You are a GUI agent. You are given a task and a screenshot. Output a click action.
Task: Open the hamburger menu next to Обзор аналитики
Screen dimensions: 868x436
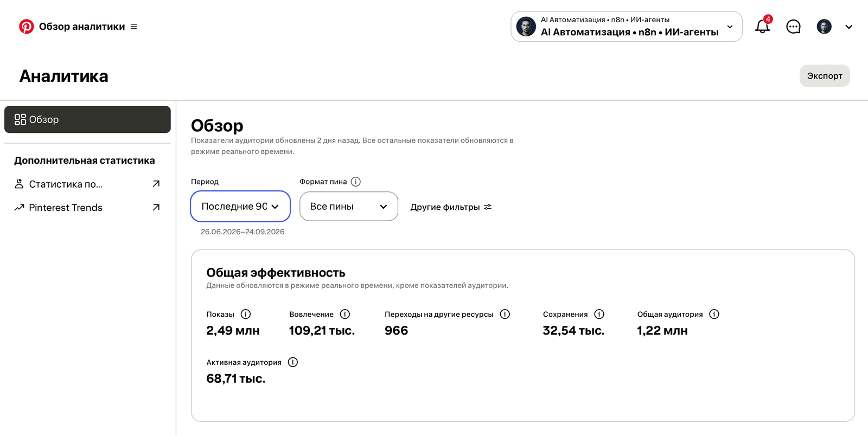pyautogui.click(x=134, y=27)
